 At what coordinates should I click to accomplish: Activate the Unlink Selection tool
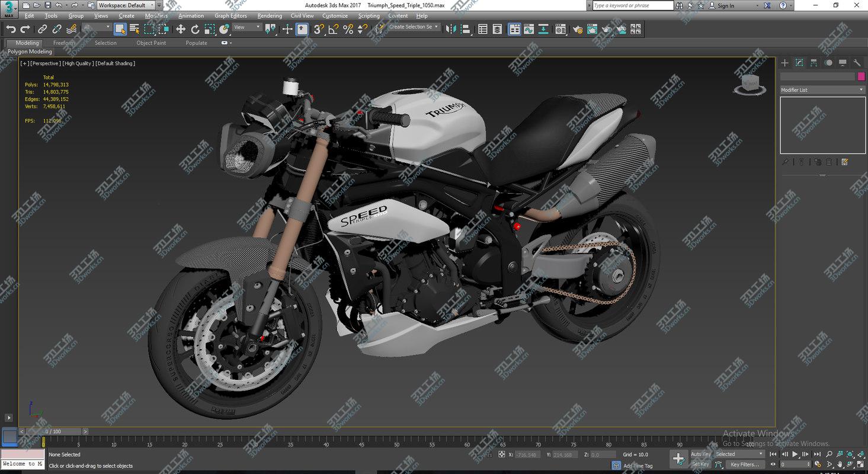pos(57,29)
